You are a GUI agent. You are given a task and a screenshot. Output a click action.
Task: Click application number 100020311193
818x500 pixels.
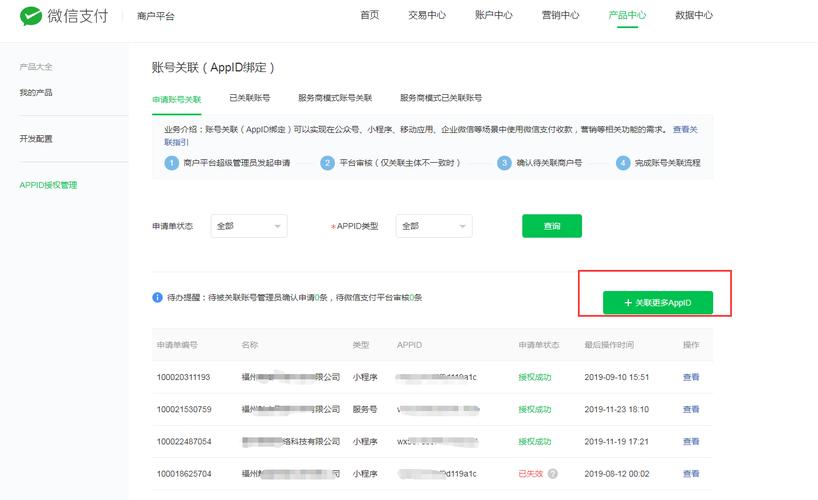(183, 377)
